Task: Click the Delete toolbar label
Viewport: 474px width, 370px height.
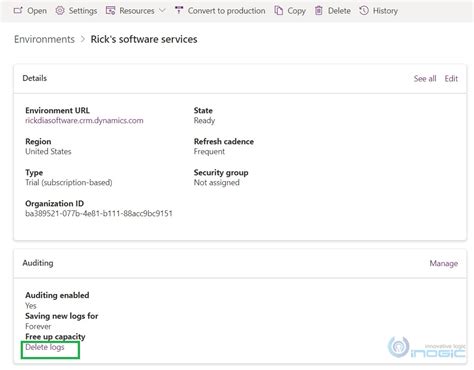Action: (339, 11)
